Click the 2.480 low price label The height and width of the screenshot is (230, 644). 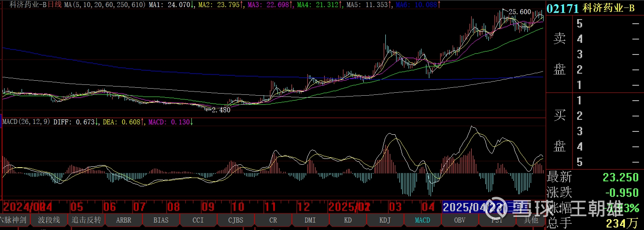click(x=221, y=110)
